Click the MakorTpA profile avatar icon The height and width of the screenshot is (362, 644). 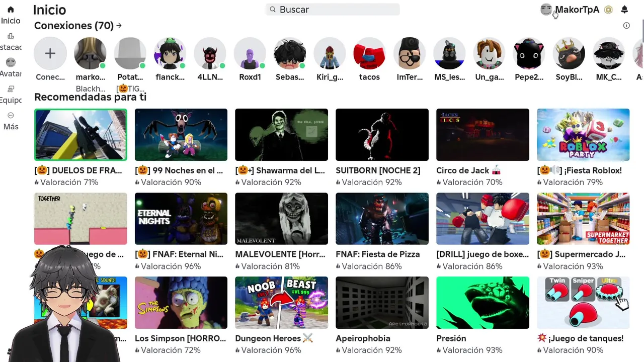546,10
